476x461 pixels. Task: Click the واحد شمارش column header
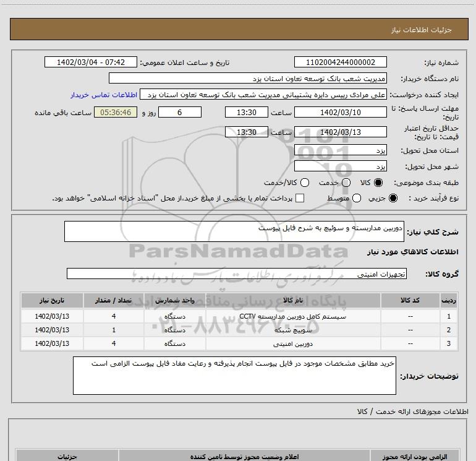[x=175, y=300]
